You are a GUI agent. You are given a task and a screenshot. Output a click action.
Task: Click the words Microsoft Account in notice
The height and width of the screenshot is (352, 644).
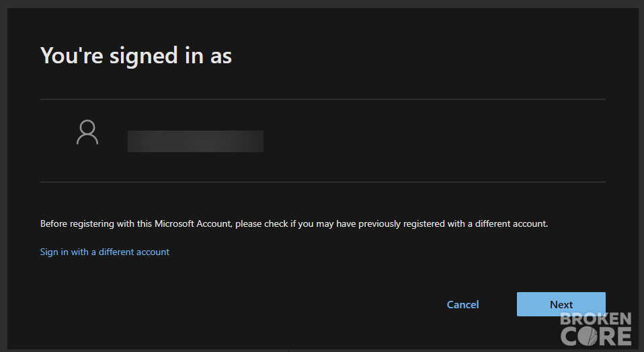[x=193, y=223]
